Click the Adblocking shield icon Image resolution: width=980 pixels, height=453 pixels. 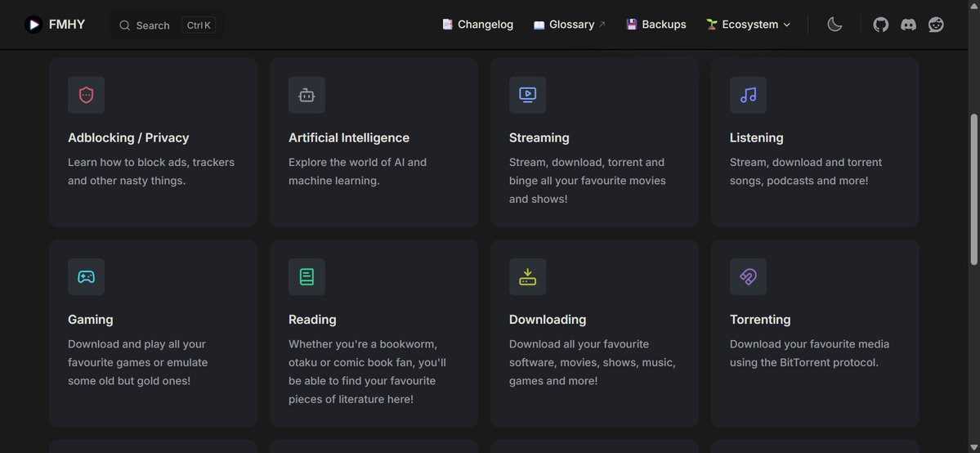(x=87, y=95)
